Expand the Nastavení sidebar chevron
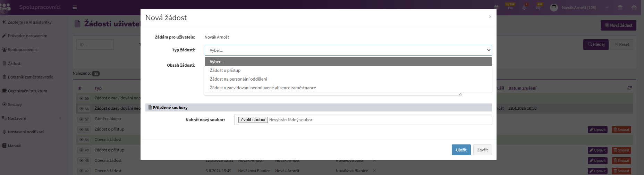 [x=60, y=118]
